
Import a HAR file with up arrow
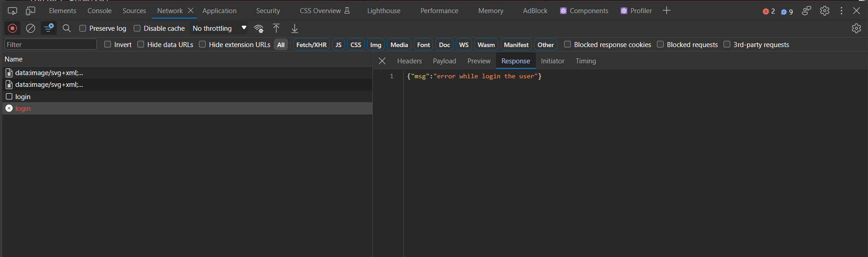[x=276, y=29]
